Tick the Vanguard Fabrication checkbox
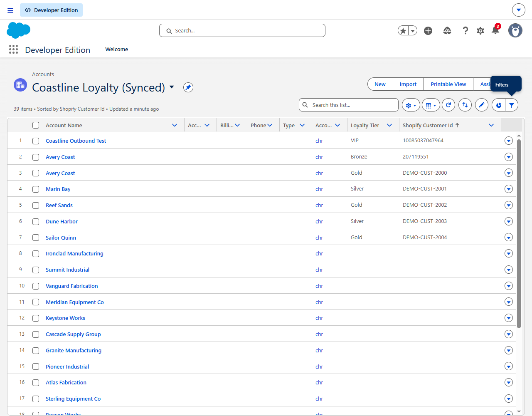Screen dimensions: 532x416 [x=36, y=286]
